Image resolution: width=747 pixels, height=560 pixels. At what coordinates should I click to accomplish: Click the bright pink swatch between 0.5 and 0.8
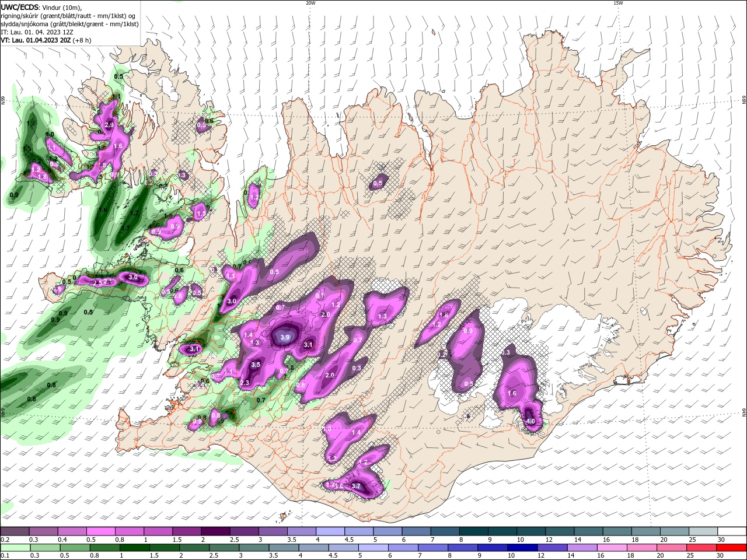coord(100,531)
